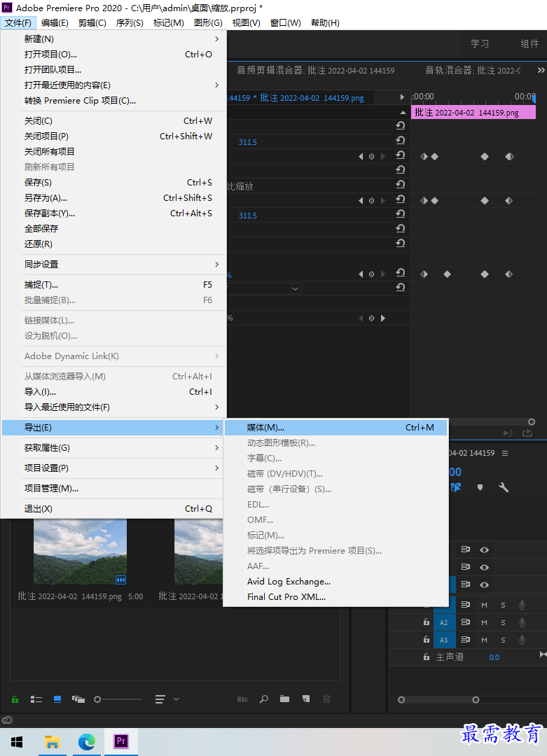Select first 批注 thumbnail showing 5:00
This screenshot has width=547, height=756.
(x=80, y=552)
